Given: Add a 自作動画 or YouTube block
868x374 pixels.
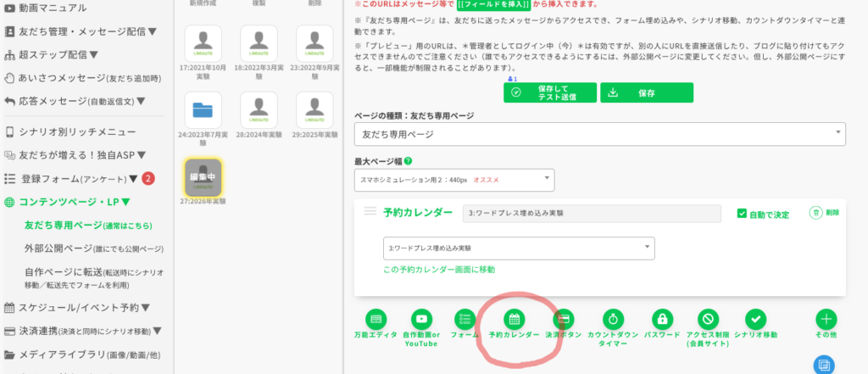Looking at the screenshot, I should coord(421,319).
